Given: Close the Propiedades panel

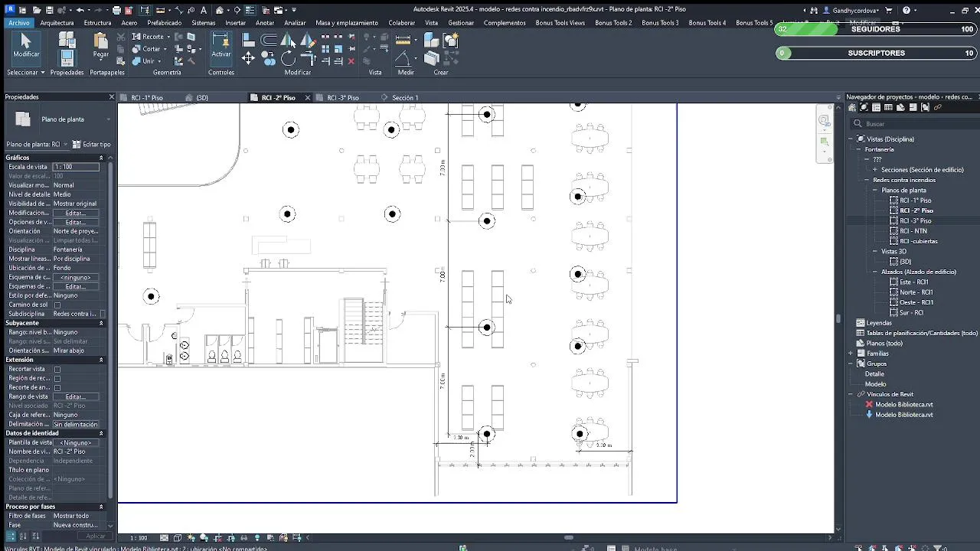Looking at the screenshot, I should point(111,97).
